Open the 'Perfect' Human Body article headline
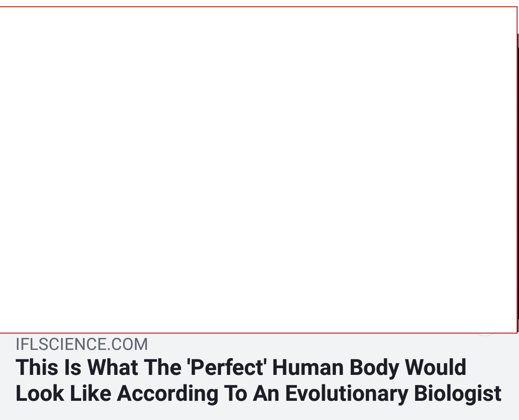 (x=258, y=380)
